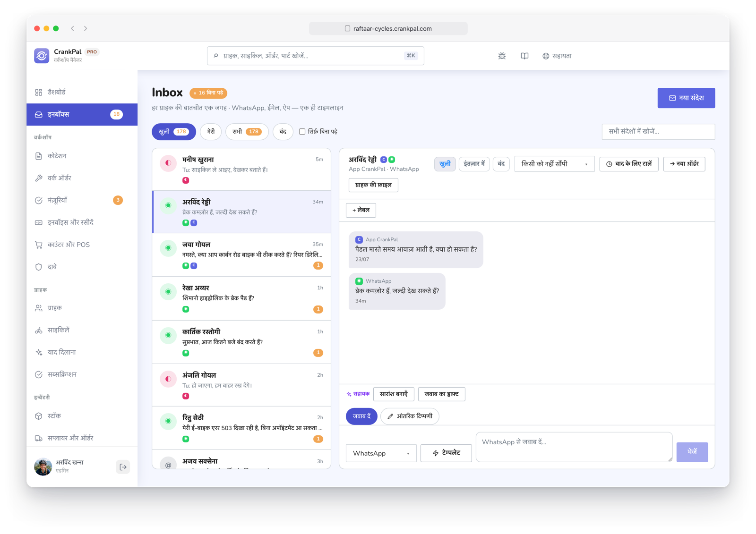
Task: Click the सहायता help link
Action: (557, 56)
